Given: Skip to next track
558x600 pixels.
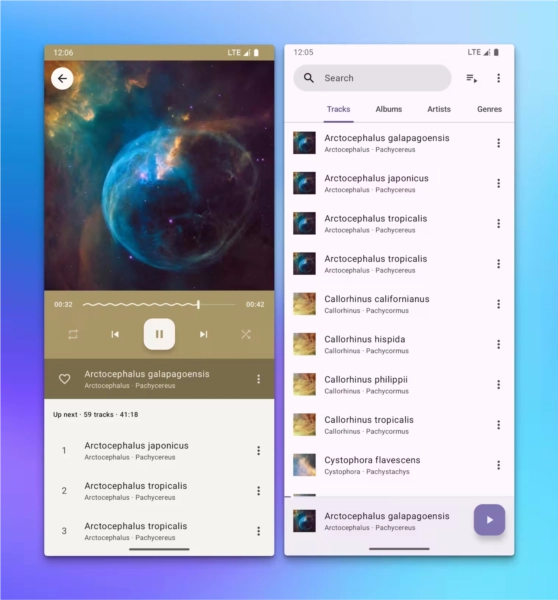Looking at the screenshot, I should coord(204,334).
